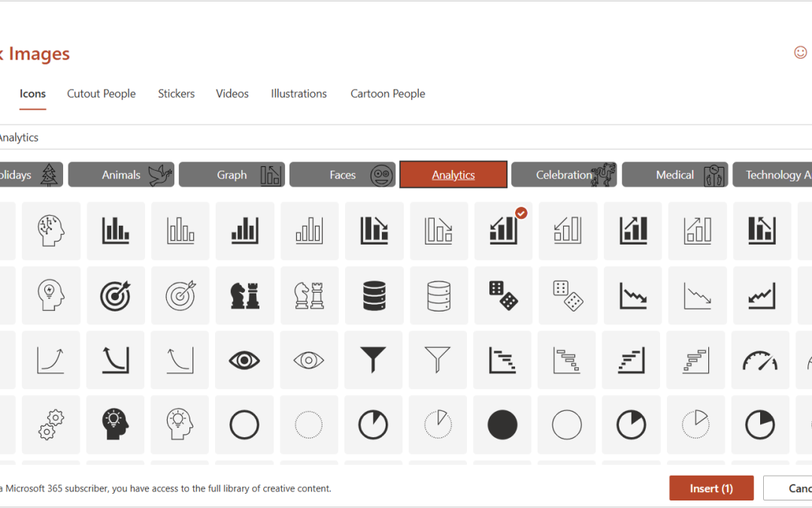Select the outlined gears icon
The width and height of the screenshot is (812, 508).
pyautogui.click(x=50, y=425)
